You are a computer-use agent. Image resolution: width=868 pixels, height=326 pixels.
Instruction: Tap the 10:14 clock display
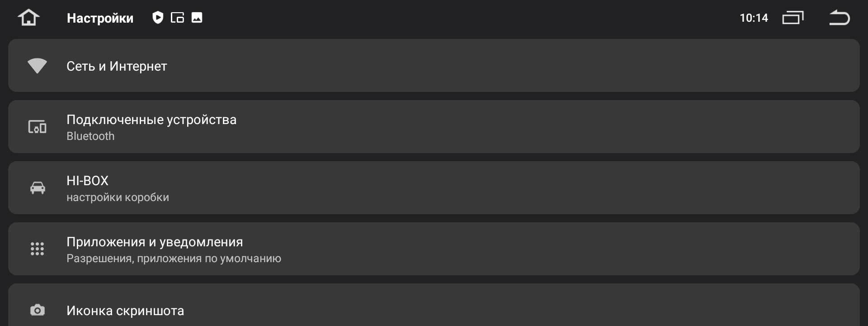[x=754, y=18]
